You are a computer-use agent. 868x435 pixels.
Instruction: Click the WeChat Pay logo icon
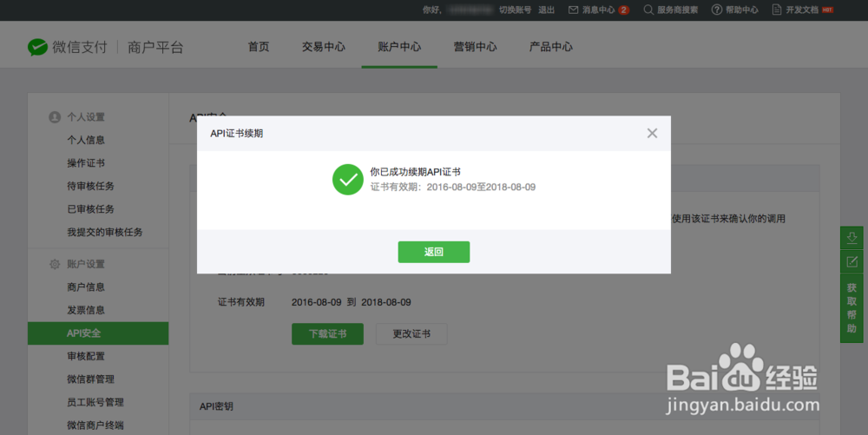tap(37, 47)
